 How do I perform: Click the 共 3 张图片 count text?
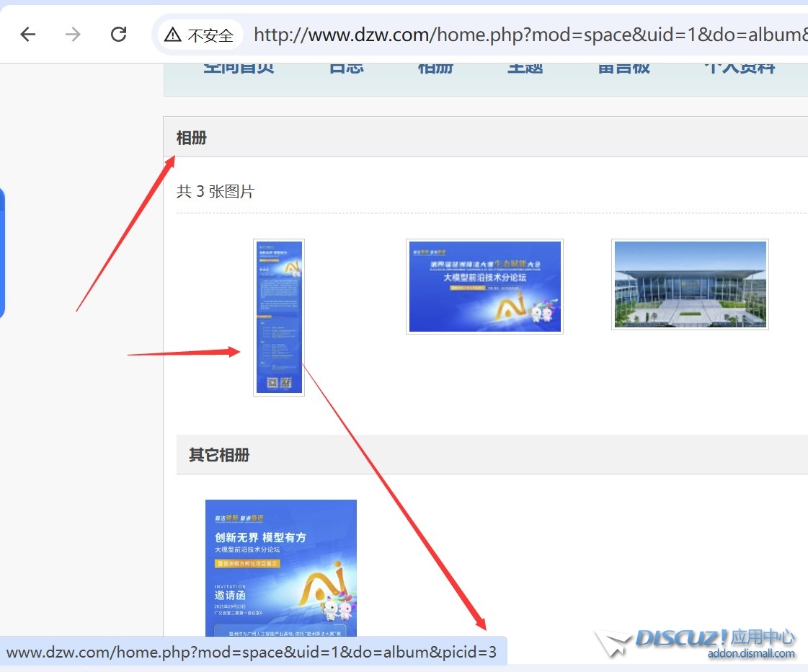tap(216, 192)
